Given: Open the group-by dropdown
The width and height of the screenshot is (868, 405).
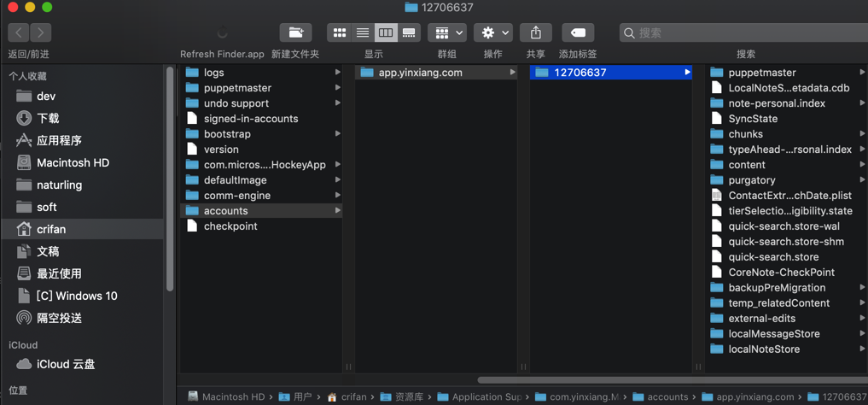Looking at the screenshot, I should tap(446, 32).
